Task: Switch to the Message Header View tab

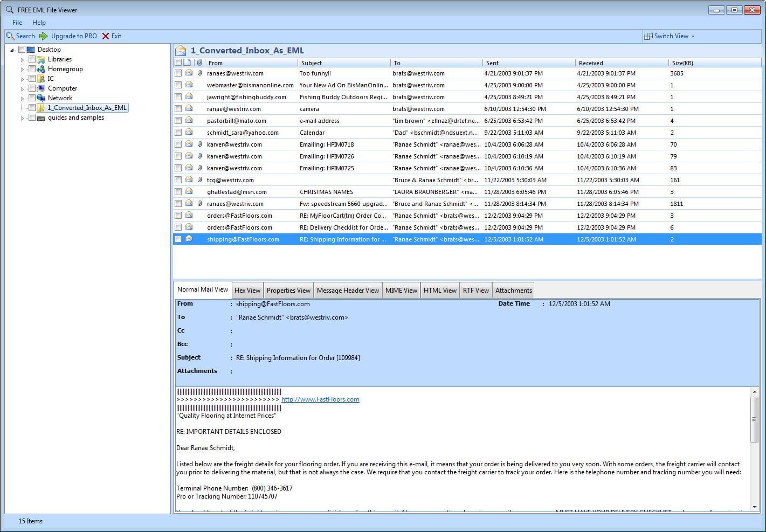Action: pyautogui.click(x=348, y=290)
